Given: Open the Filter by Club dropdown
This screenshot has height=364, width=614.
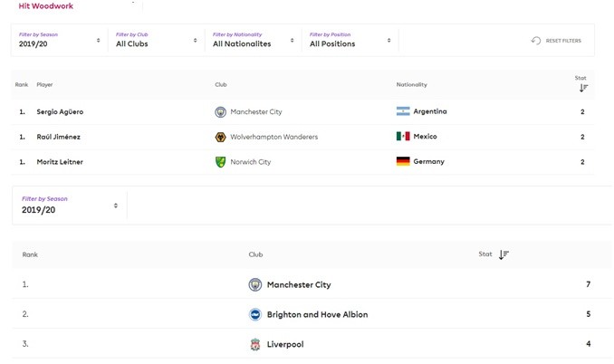Looking at the screenshot, I should point(157,40).
